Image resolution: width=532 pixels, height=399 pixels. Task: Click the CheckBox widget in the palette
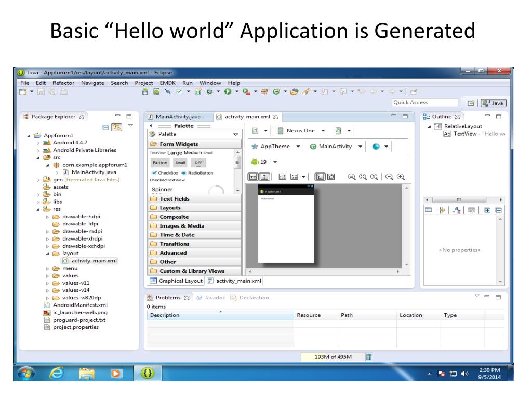point(165,173)
